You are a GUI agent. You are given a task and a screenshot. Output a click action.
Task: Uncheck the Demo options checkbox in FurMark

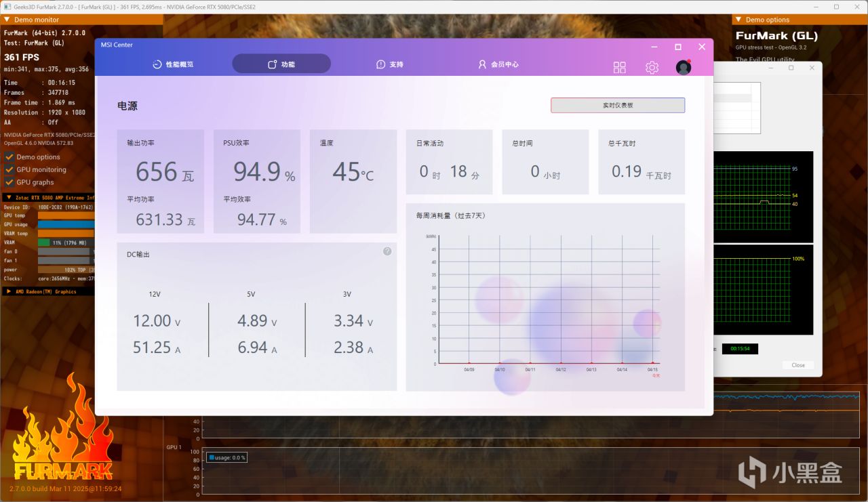coord(9,157)
